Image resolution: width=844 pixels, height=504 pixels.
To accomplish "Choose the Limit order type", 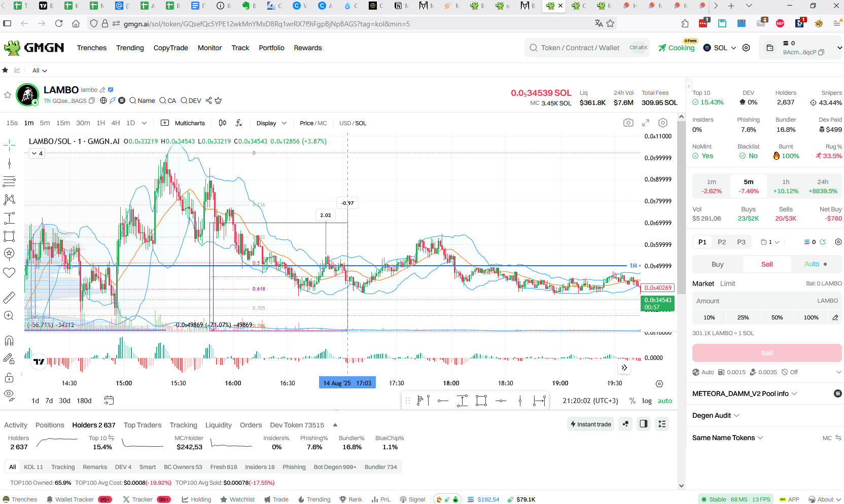I will click(x=727, y=283).
